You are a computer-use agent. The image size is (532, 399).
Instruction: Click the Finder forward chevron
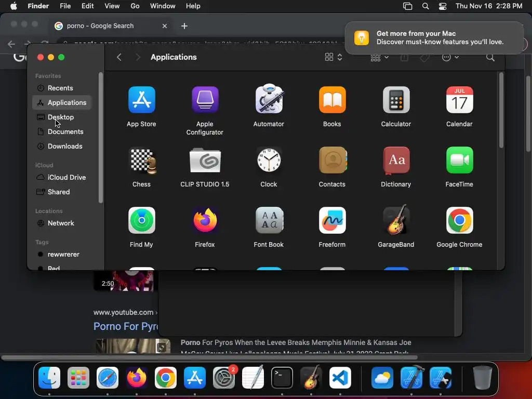click(137, 57)
